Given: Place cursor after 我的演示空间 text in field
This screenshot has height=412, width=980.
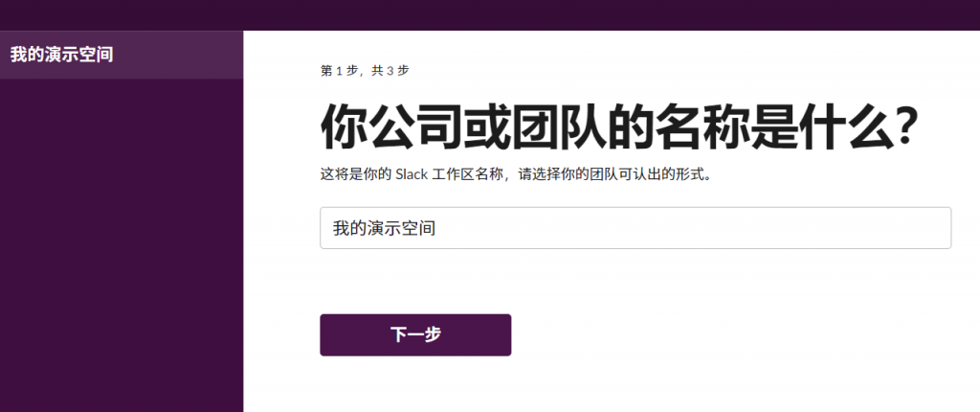Looking at the screenshot, I should pyautogui.click(x=436, y=229).
